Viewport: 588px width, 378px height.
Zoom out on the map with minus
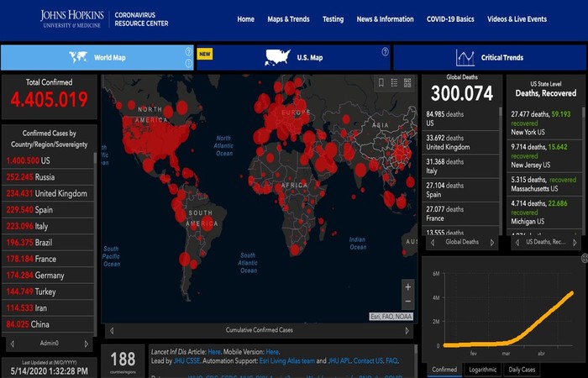[x=408, y=302]
